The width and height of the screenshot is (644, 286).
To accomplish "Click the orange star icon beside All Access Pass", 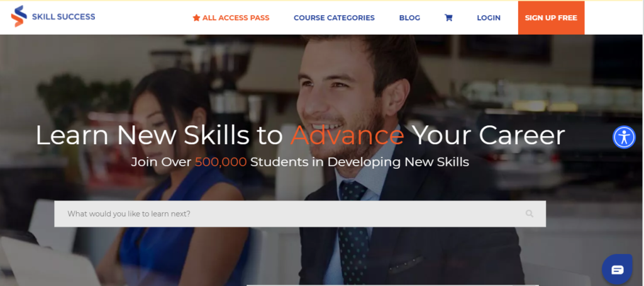I will pyautogui.click(x=196, y=18).
